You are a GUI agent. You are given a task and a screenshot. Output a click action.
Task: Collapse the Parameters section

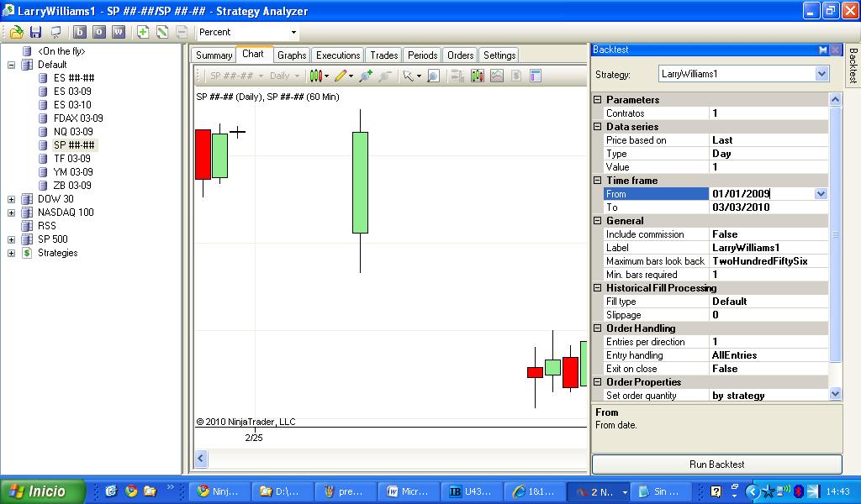598,100
